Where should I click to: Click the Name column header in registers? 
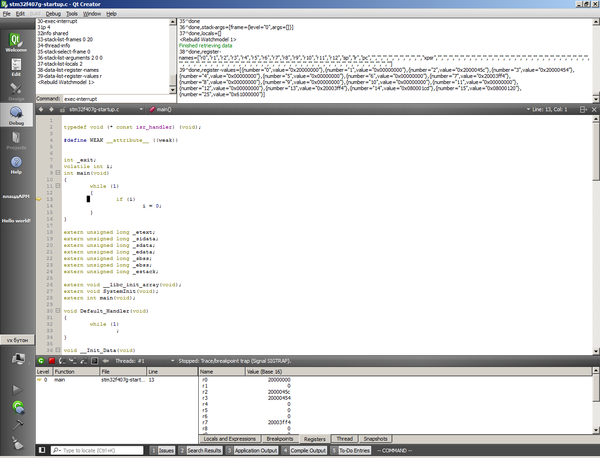click(222, 372)
